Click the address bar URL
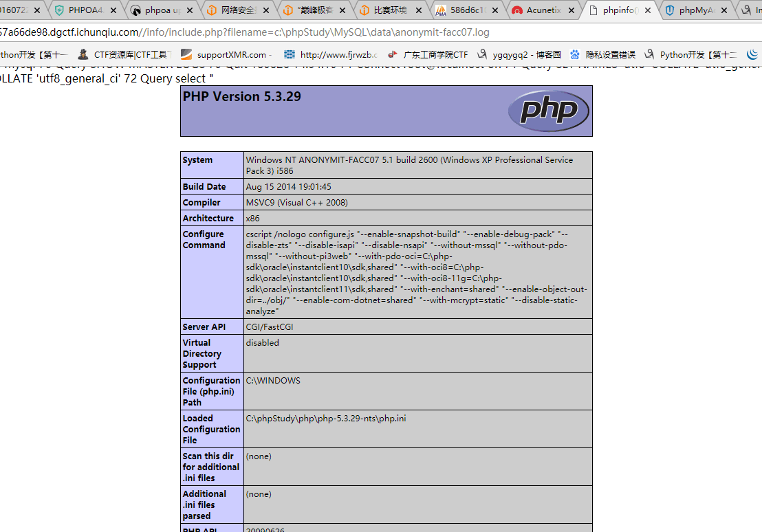The image size is (762, 532). tap(244, 32)
